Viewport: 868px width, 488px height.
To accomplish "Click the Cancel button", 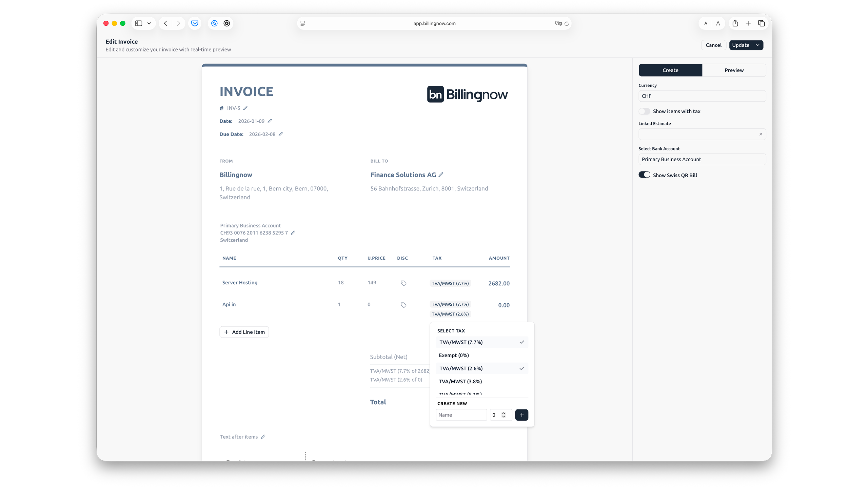I will (713, 45).
